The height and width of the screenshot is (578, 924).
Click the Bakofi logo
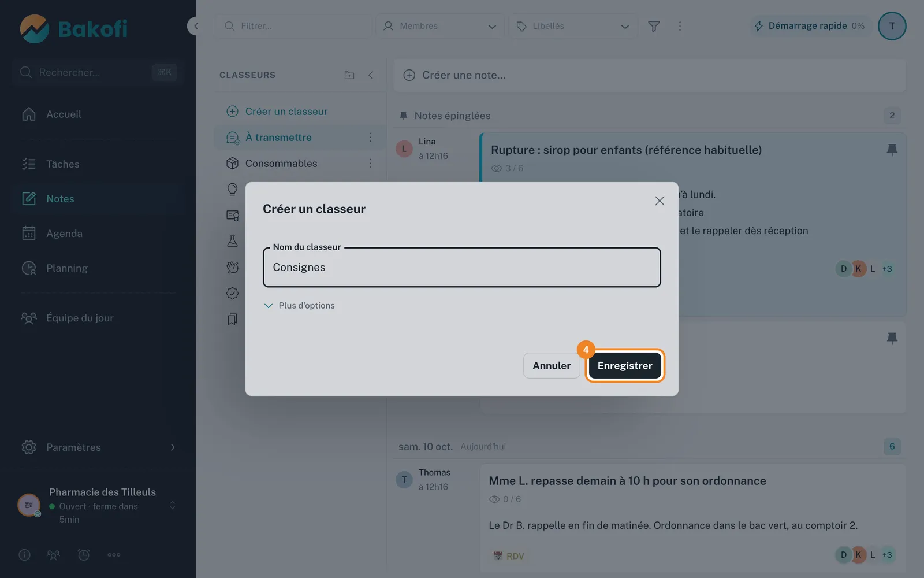point(74,29)
